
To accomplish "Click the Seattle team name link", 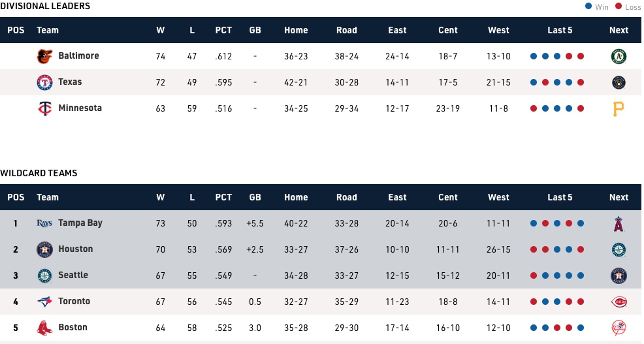I will (x=72, y=275).
